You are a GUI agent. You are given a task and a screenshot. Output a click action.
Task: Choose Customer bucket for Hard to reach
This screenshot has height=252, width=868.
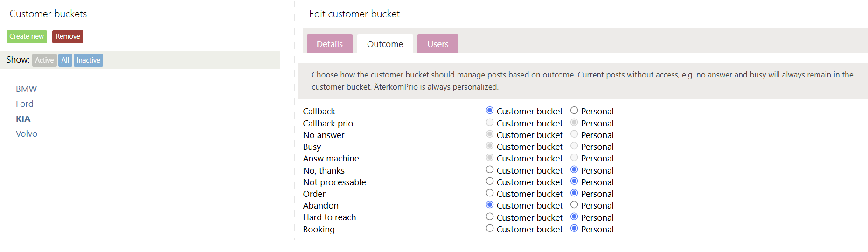coord(490,217)
